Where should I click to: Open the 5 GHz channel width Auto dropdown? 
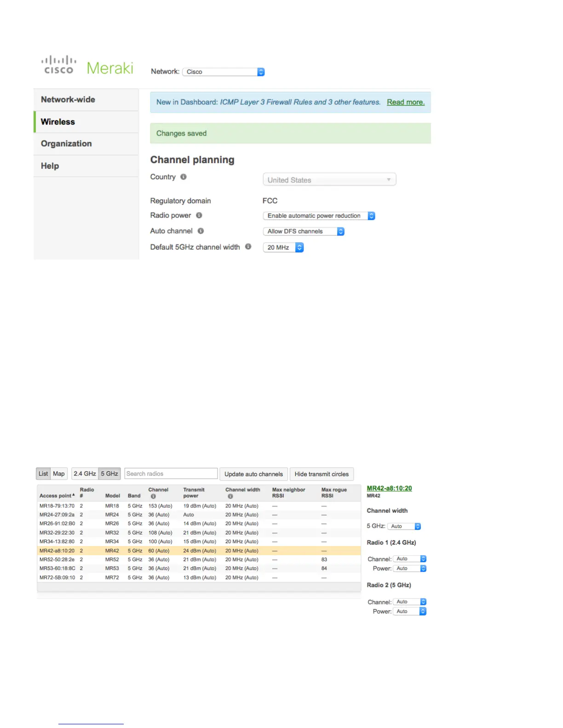(x=404, y=526)
